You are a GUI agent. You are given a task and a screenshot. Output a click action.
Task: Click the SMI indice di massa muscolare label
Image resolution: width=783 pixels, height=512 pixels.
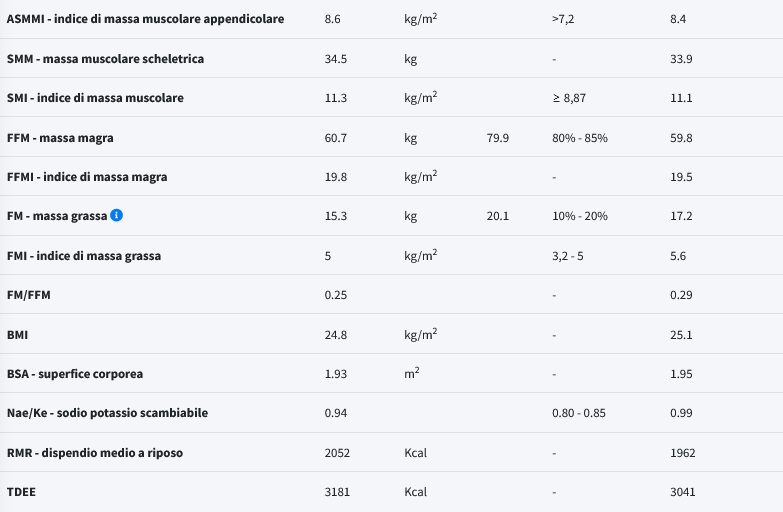pos(95,98)
